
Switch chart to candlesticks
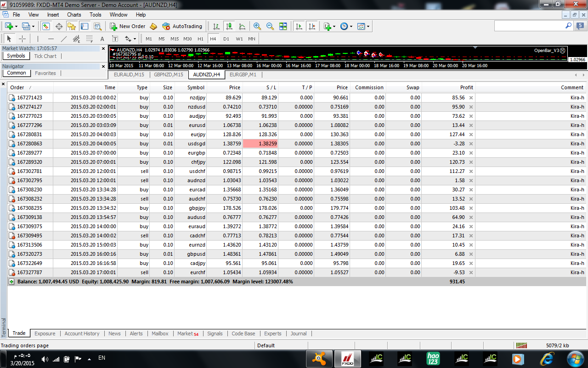tap(229, 26)
